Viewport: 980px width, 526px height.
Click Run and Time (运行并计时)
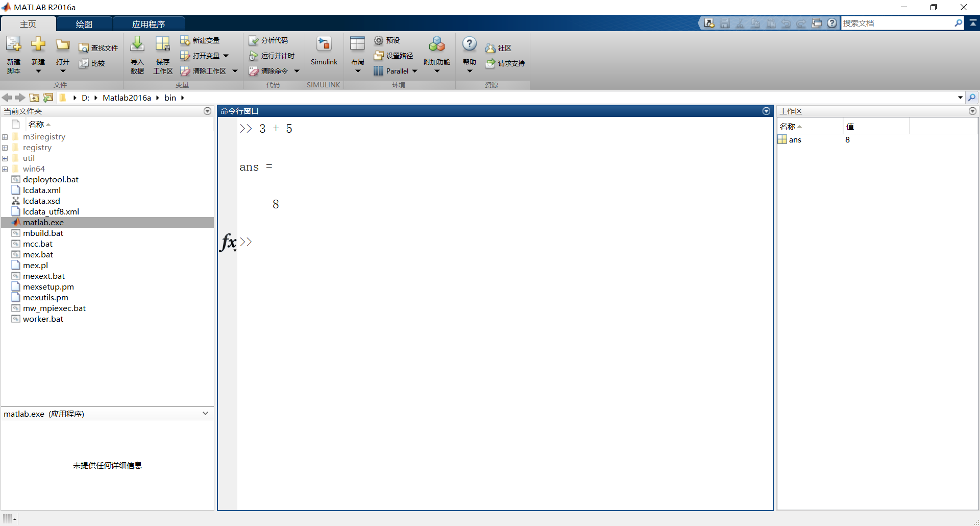[x=272, y=56]
